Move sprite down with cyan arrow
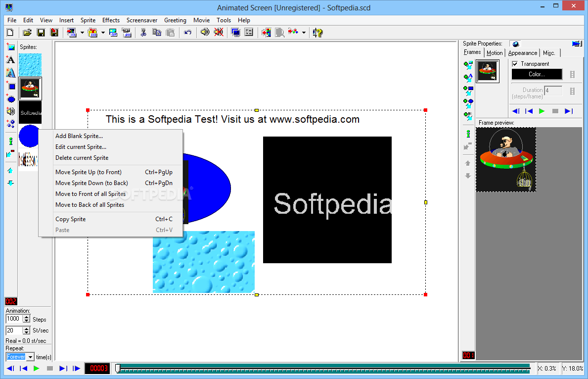This screenshot has width=588, height=379. 10,183
